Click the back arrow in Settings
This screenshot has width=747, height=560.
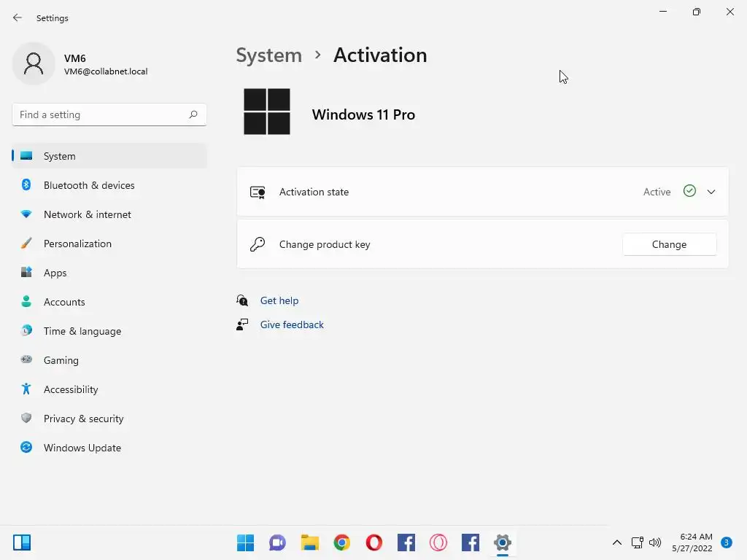18,17
